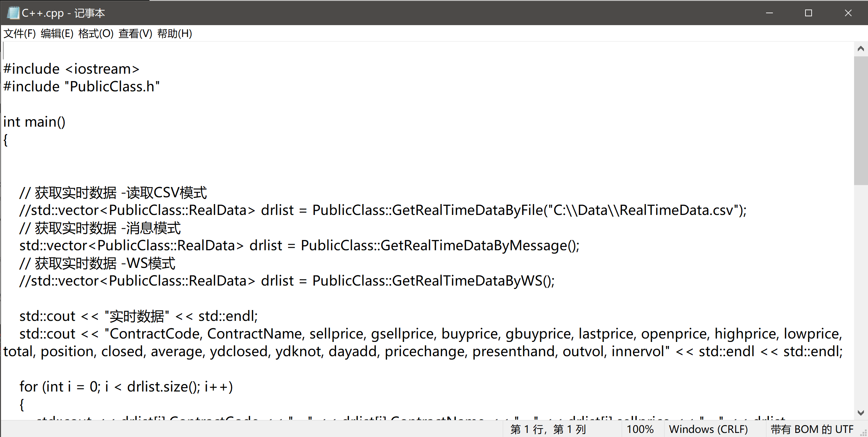The height and width of the screenshot is (437, 868).
Task: Open the 格式(O) menu
Action: tap(96, 34)
